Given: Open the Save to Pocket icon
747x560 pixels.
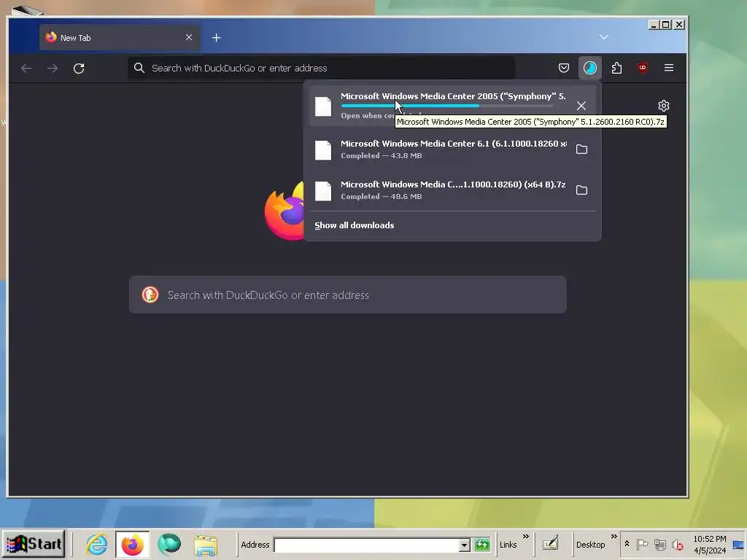Looking at the screenshot, I should click(564, 68).
